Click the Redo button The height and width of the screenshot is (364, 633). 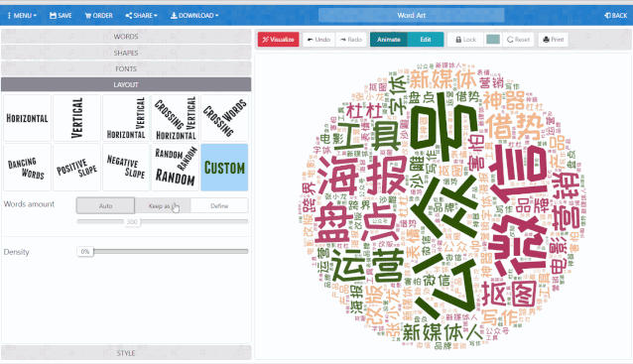[x=351, y=40]
